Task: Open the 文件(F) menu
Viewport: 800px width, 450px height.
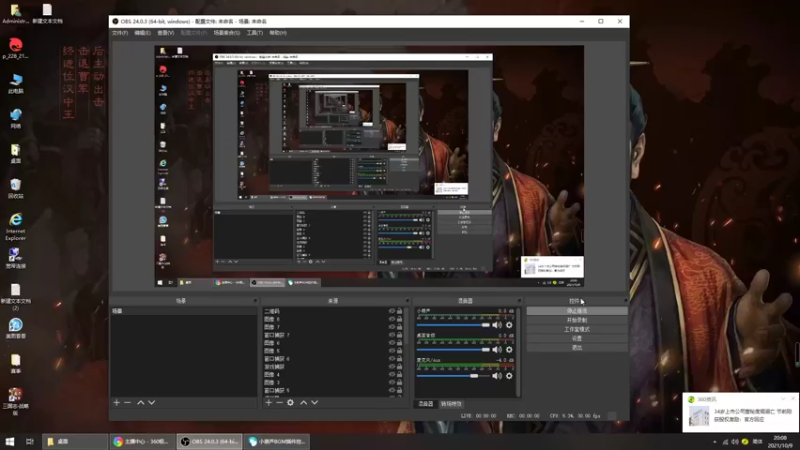Action: 120,33
